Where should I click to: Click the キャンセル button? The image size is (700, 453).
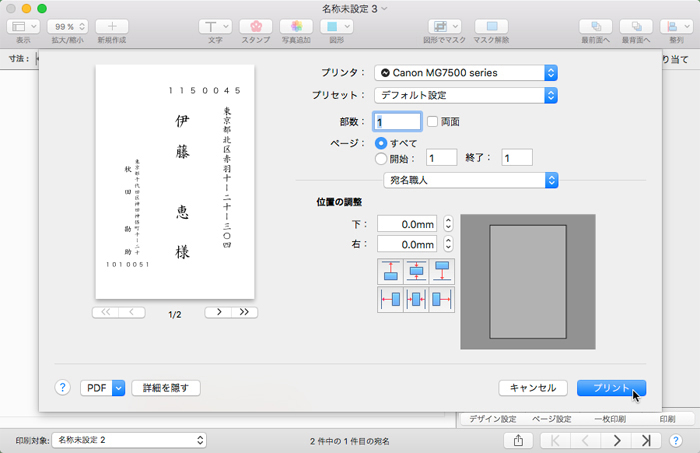tap(532, 388)
